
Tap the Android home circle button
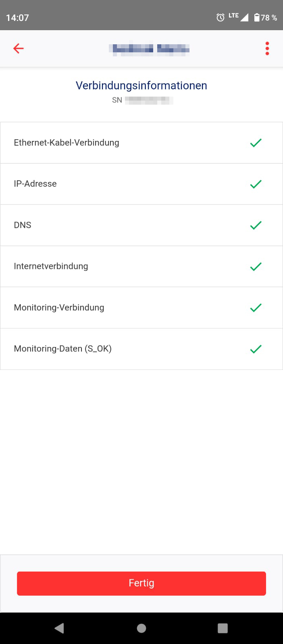pos(141,628)
